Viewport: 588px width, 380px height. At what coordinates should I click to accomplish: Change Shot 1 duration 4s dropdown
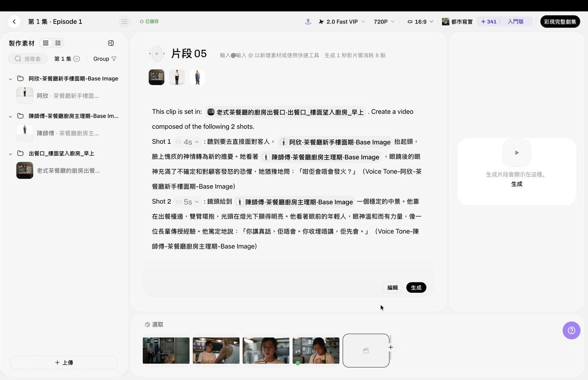pos(187,142)
